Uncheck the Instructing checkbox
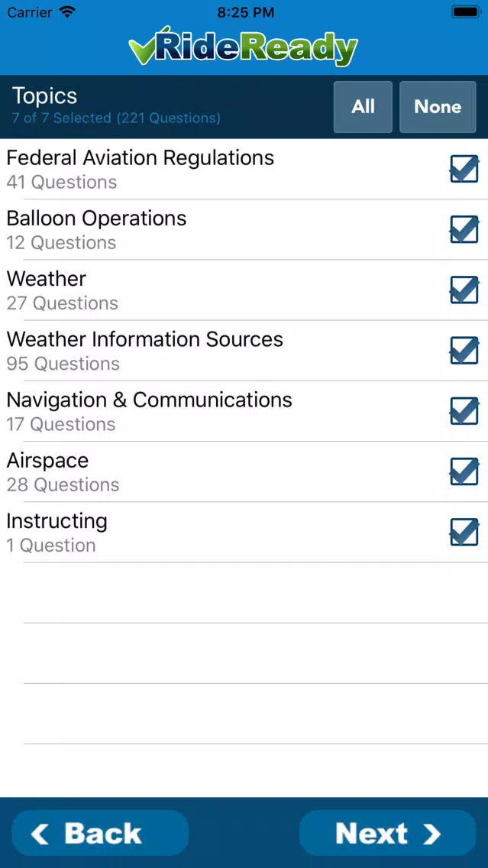The width and height of the screenshot is (488, 868). (464, 532)
